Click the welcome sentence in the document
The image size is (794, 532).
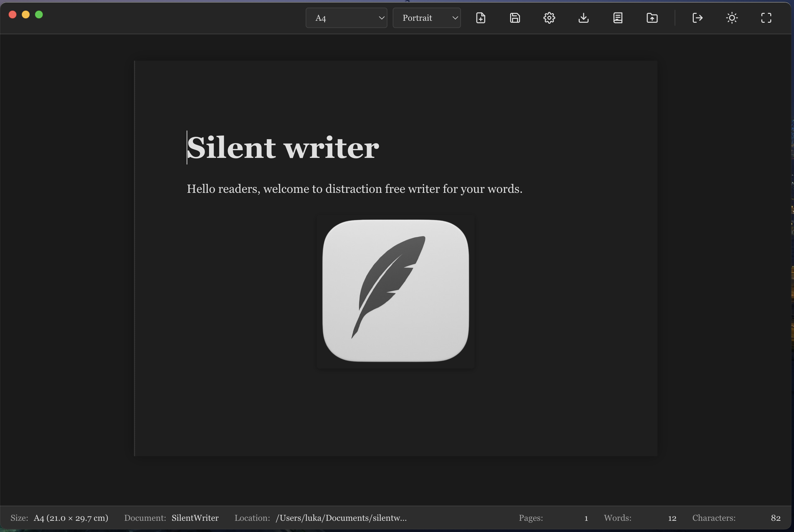tap(354, 189)
